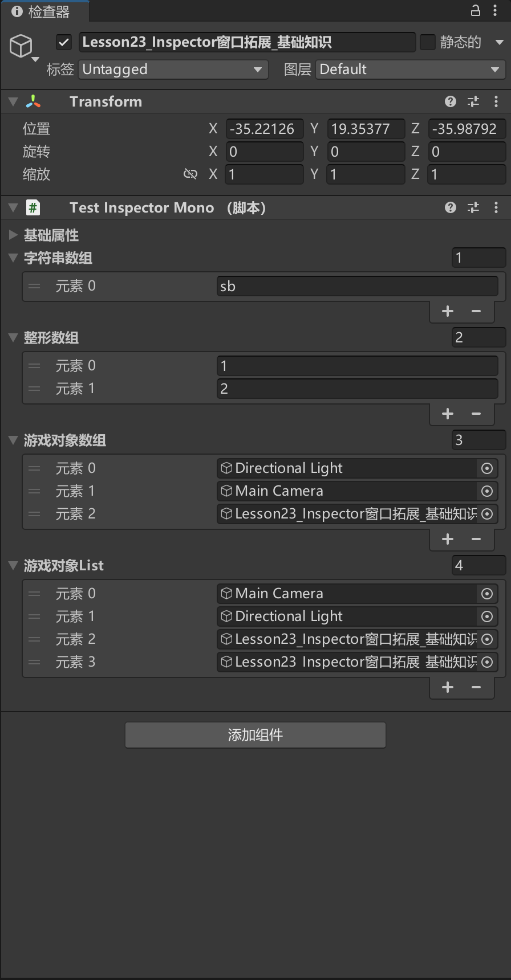Image resolution: width=511 pixels, height=980 pixels.
Task: Expand the 基础属性 foldout
Action: 14,235
